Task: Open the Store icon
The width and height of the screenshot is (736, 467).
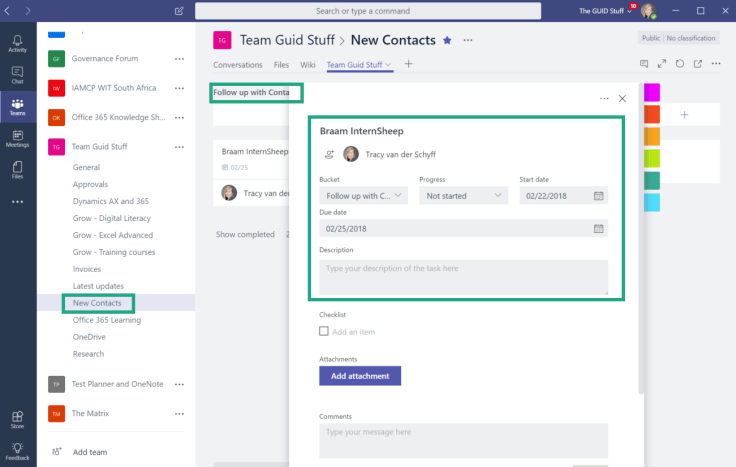Action: pyautogui.click(x=17, y=418)
